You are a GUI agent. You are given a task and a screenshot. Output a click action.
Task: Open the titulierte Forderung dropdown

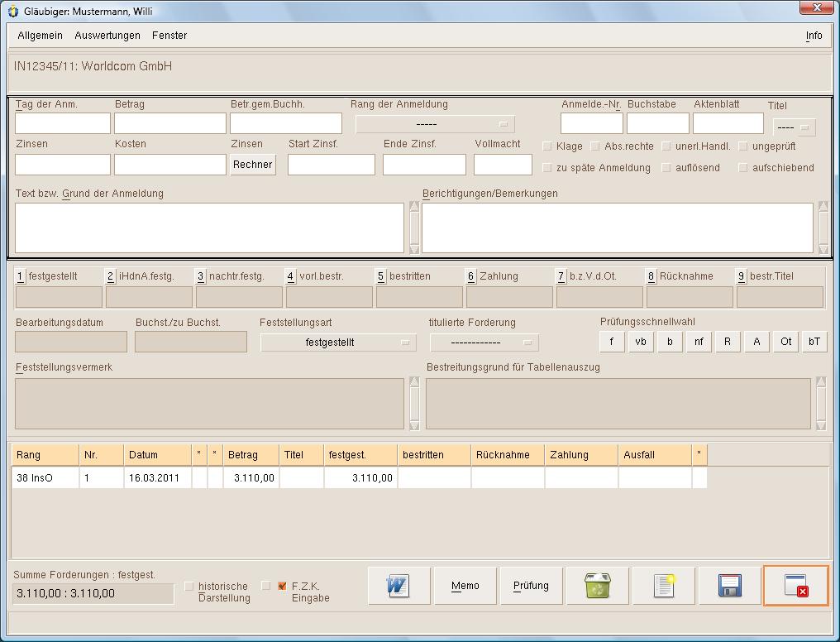point(484,343)
